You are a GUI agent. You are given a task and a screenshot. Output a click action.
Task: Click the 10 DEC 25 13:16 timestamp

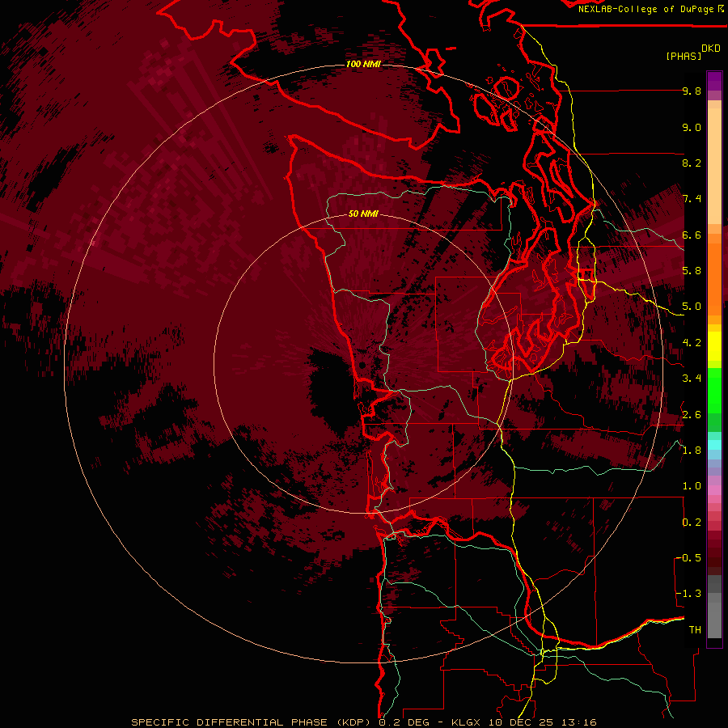[x=542, y=722]
